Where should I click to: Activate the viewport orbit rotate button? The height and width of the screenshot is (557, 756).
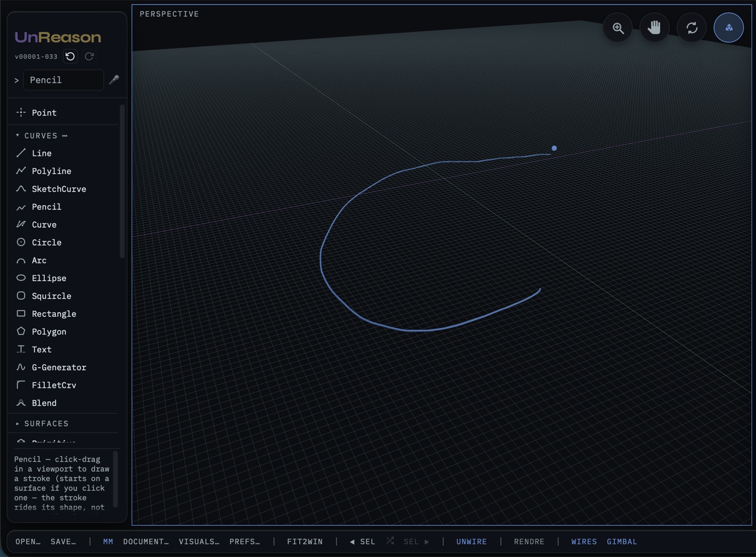click(x=692, y=28)
